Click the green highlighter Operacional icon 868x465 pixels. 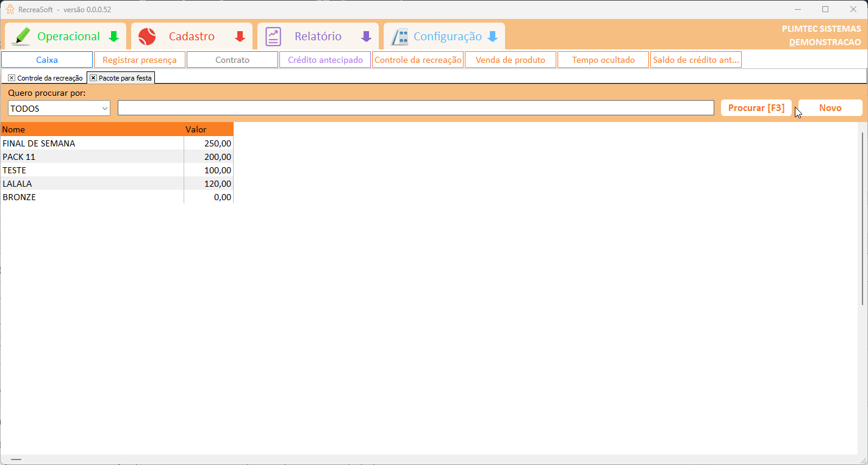pyautogui.click(x=21, y=37)
